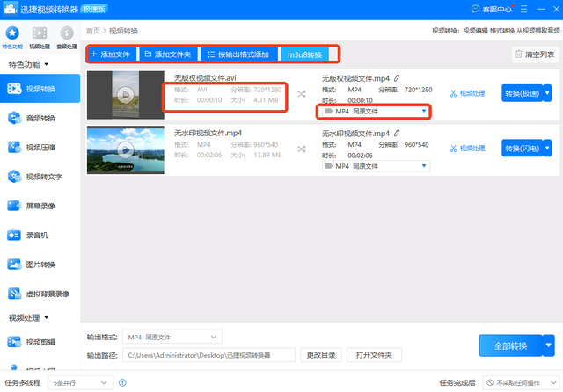This screenshot has height=392, width=563.
Task: Click the 打开文件夹 button
Action: (x=374, y=355)
